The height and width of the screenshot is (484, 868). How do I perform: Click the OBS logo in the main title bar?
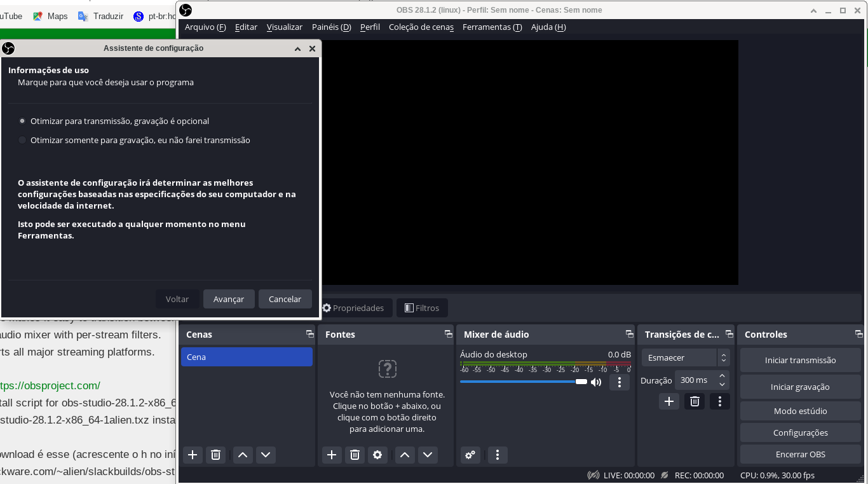186,10
